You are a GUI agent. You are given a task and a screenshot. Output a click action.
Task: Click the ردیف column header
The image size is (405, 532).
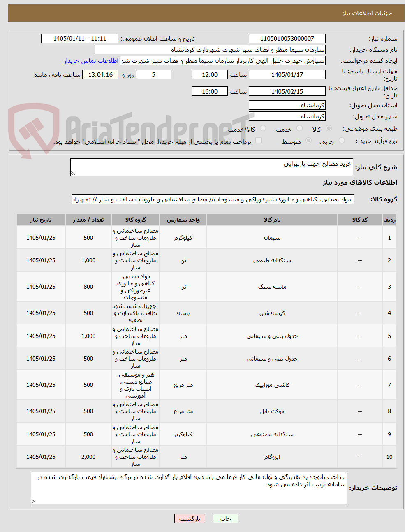389,220
